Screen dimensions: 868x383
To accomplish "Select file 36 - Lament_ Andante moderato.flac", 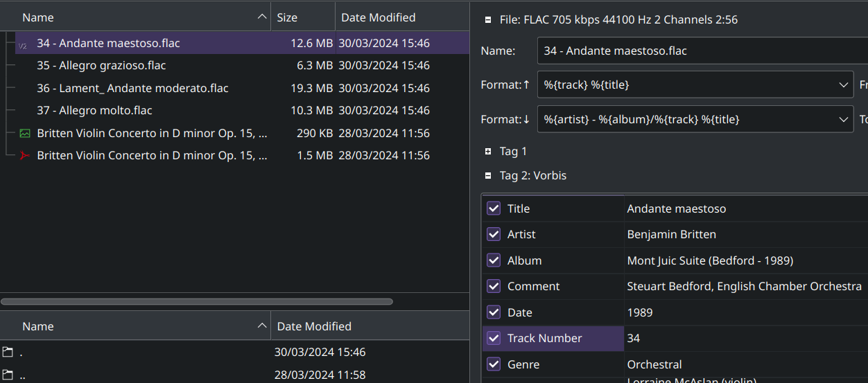I will (x=132, y=88).
